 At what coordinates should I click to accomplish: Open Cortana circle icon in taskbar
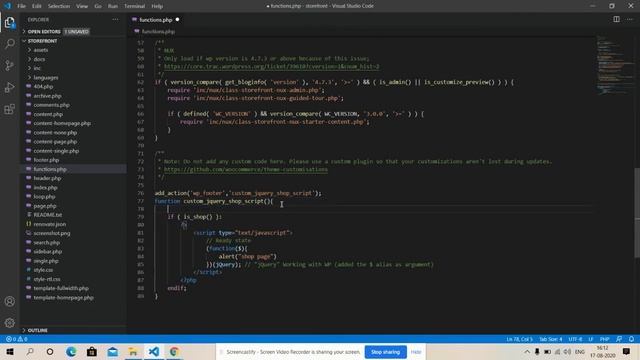click(x=50, y=352)
